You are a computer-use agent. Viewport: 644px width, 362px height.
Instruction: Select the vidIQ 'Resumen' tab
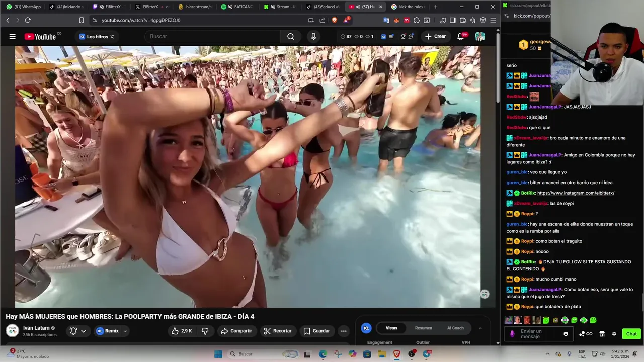423,328
